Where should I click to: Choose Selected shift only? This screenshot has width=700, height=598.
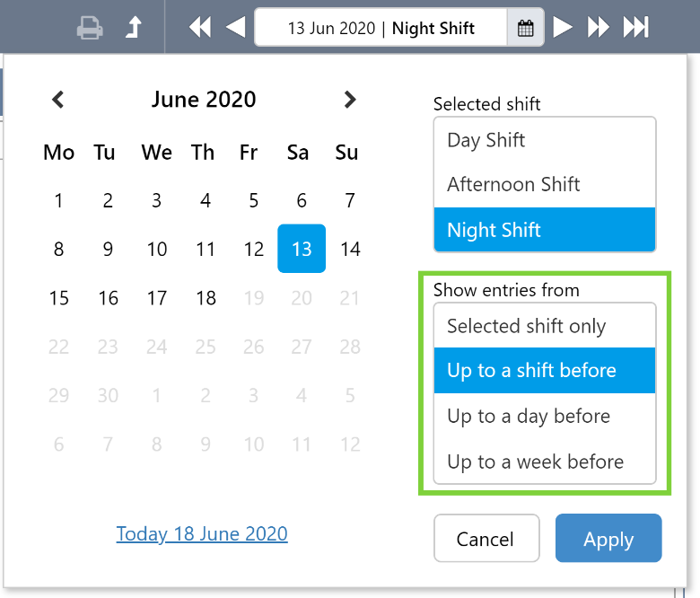click(545, 326)
